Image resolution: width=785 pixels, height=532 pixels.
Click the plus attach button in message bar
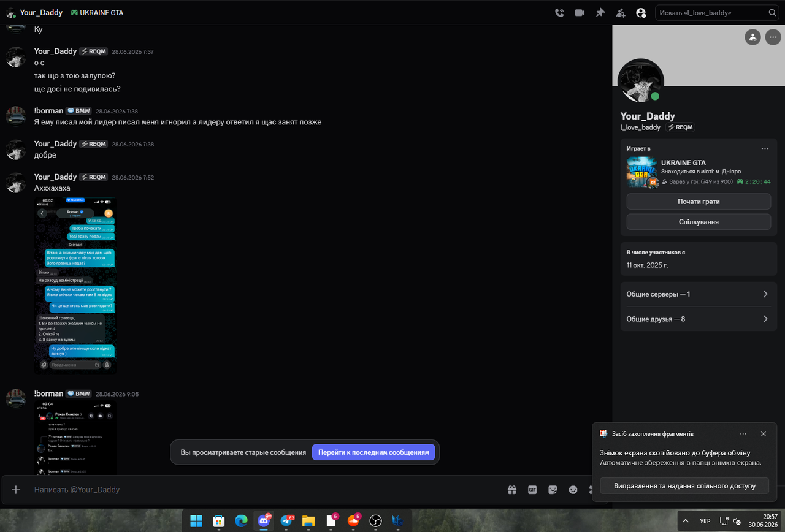click(17, 490)
